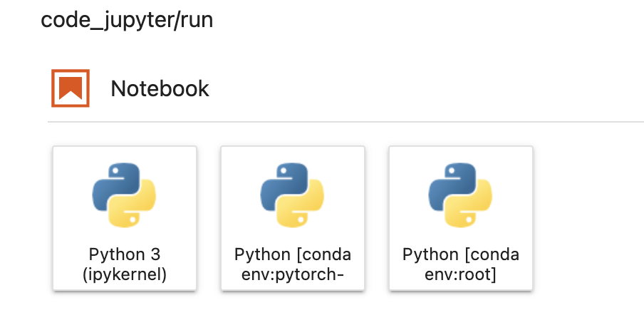644x315 pixels.
Task: Launch the conda env:pytorch notebook kernel
Action: pos(293,217)
